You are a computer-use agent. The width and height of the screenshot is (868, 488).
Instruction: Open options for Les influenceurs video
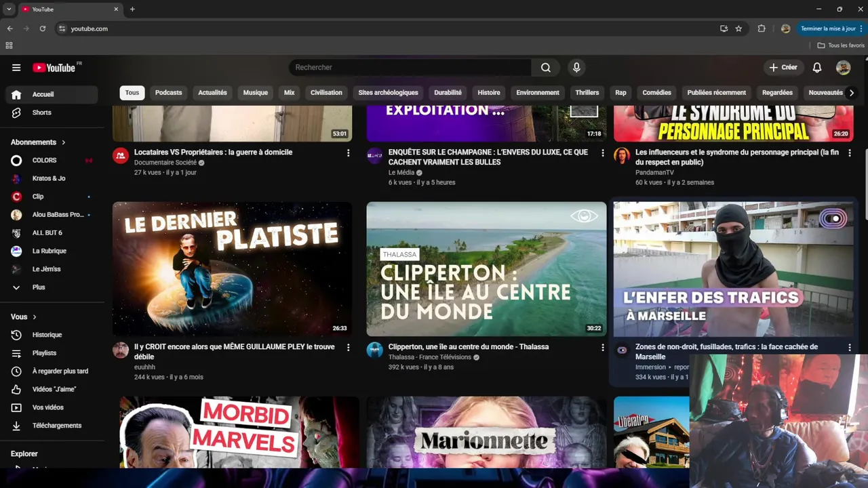(x=849, y=153)
